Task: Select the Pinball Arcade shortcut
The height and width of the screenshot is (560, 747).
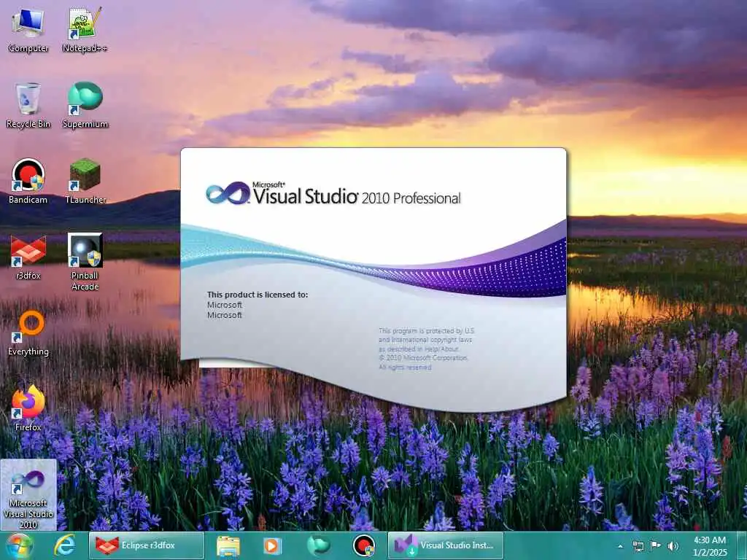Action: tap(85, 262)
